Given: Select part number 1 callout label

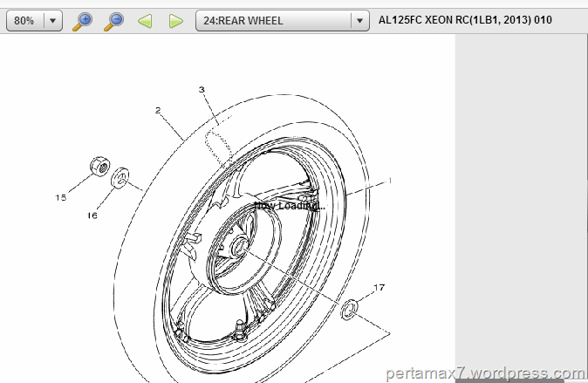Looking at the screenshot, I should coord(389,179).
